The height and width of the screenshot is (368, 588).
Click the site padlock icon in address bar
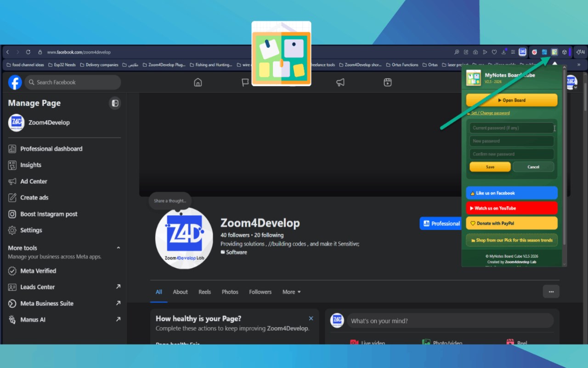40,52
